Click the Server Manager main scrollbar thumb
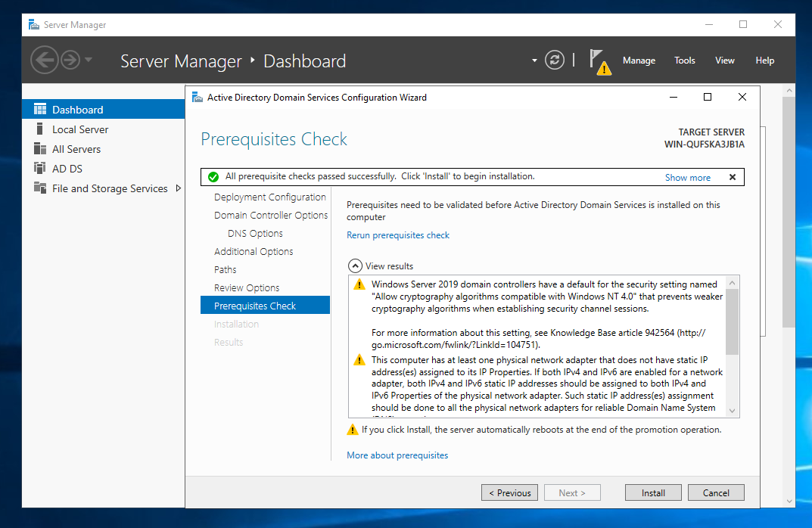The width and height of the screenshot is (812, 528). tap(789, 213)
